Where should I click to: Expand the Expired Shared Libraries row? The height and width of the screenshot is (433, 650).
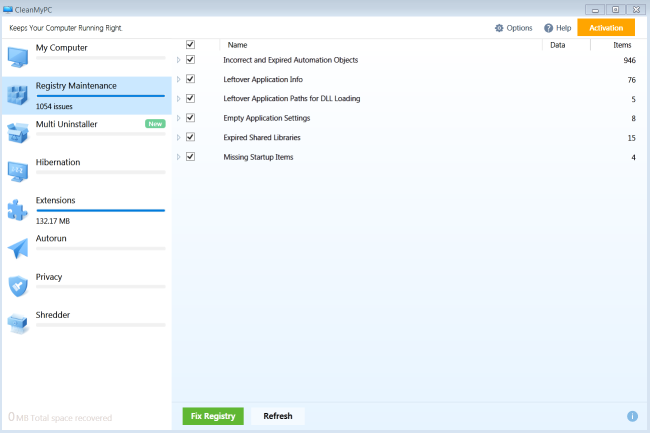click(x=179, y=137)
